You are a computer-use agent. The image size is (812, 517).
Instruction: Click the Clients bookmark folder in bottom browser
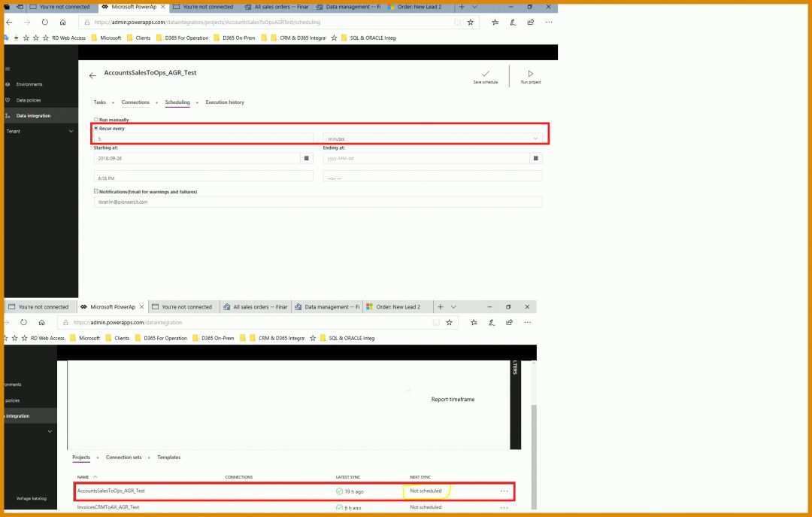tap(117, 338)
